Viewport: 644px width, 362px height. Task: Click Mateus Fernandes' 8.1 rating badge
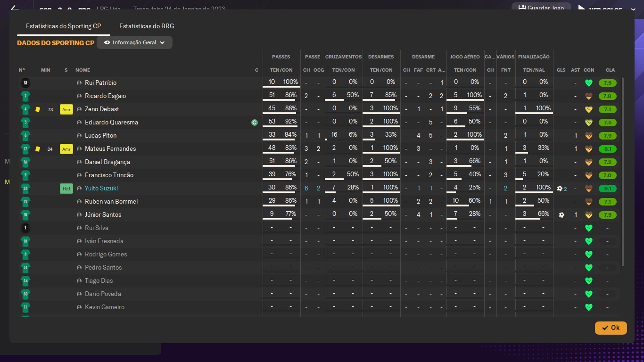608,149
